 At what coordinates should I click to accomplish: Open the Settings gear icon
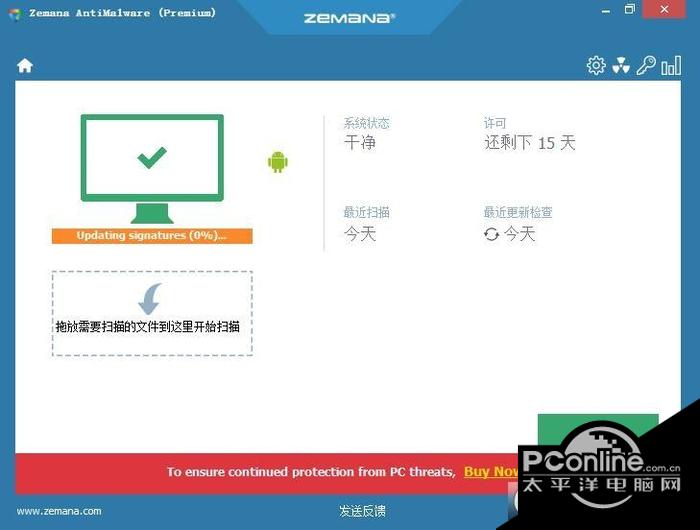(x=596, y=66)
